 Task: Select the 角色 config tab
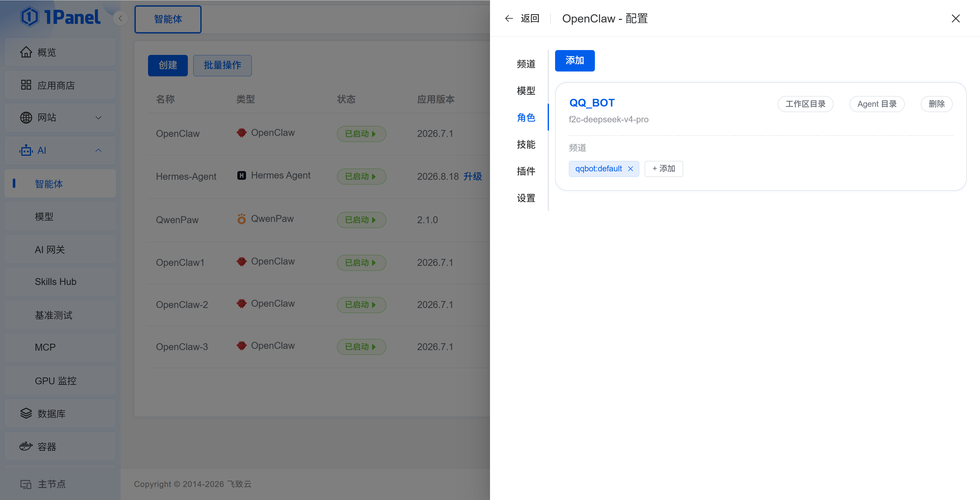click(526, 118)
